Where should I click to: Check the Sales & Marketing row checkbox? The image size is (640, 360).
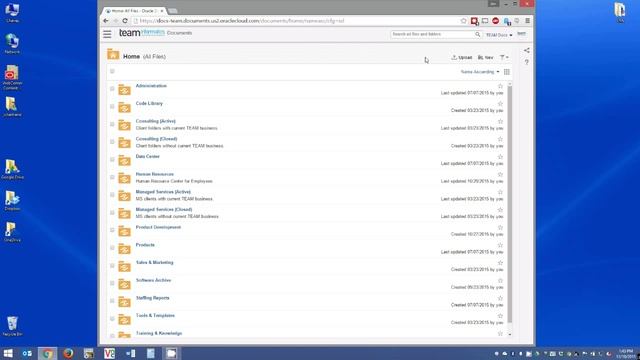112,265
